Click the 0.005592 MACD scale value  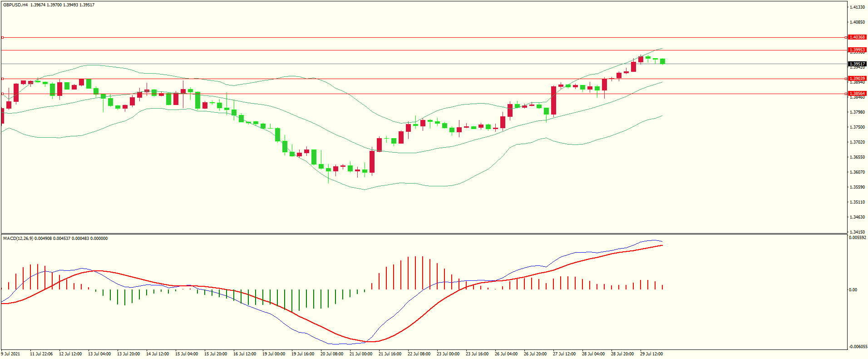[858, 238]
